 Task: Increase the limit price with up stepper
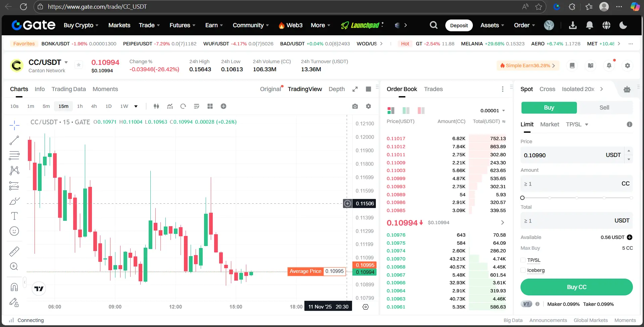[629, 151]
